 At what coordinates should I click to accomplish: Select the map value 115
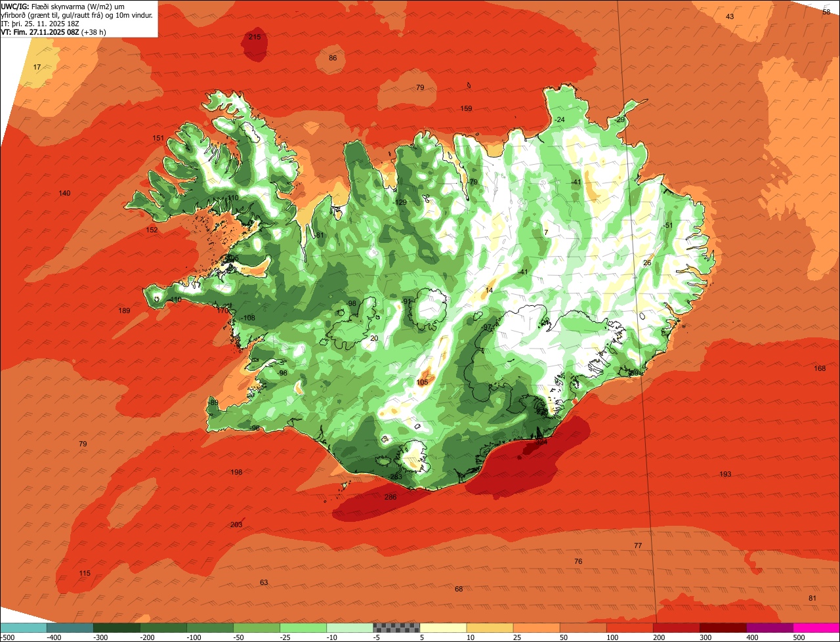tap(85, 573)
